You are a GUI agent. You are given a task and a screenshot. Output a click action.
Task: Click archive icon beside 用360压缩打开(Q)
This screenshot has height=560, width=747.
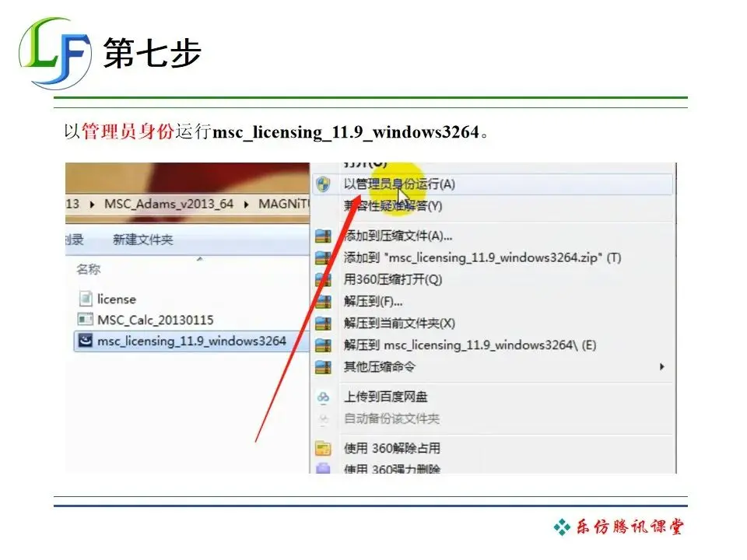click(323, 279)
